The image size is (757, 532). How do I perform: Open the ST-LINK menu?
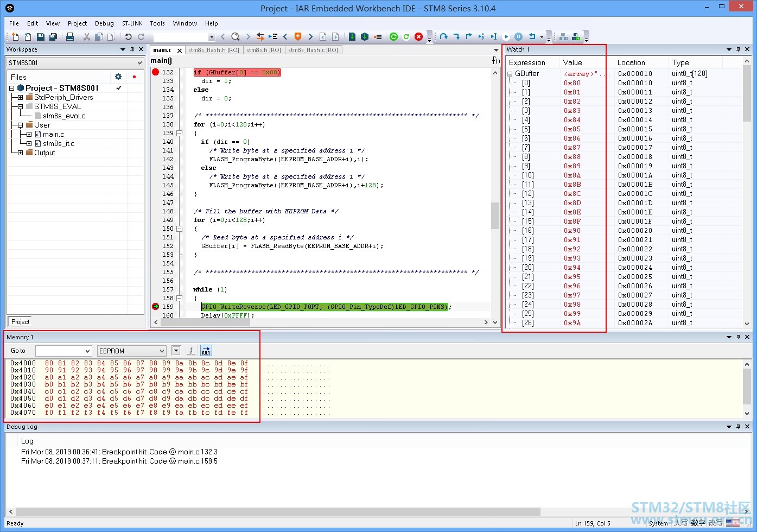132,23
